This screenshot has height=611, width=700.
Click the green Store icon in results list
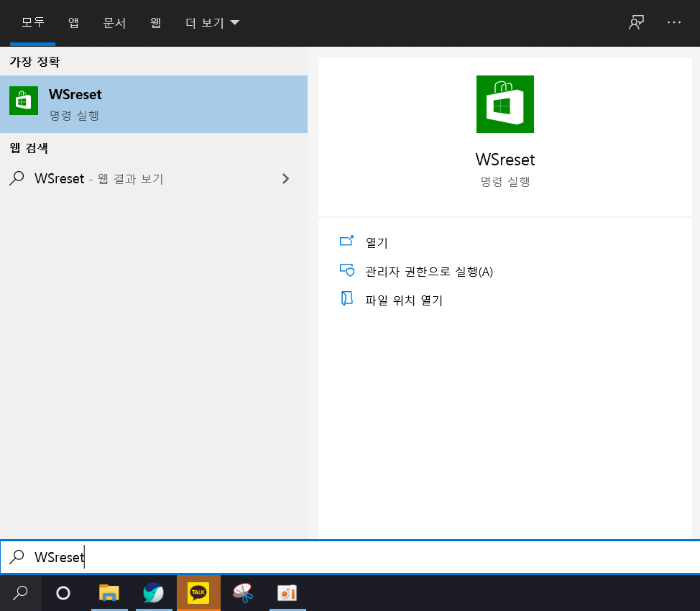tap(24, 101)
